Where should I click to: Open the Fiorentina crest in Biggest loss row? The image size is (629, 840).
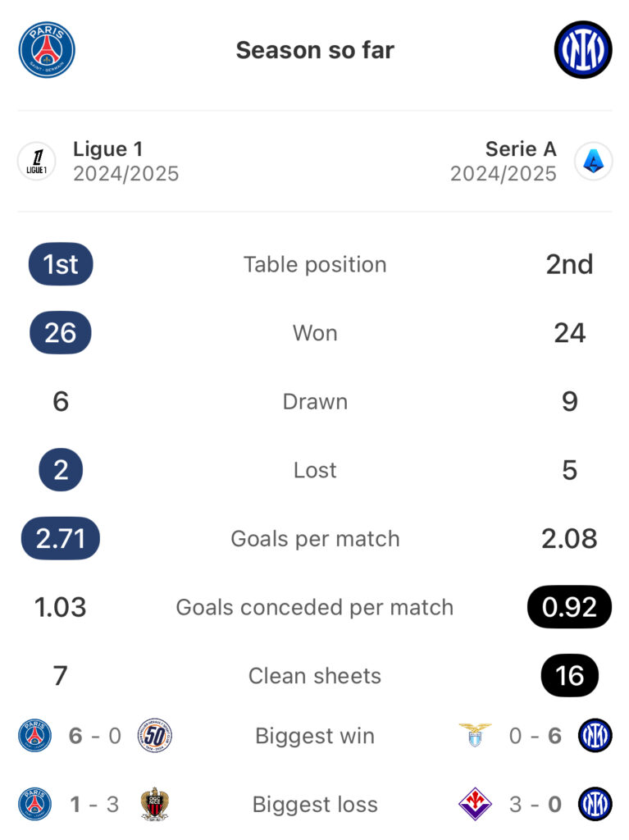475,804
